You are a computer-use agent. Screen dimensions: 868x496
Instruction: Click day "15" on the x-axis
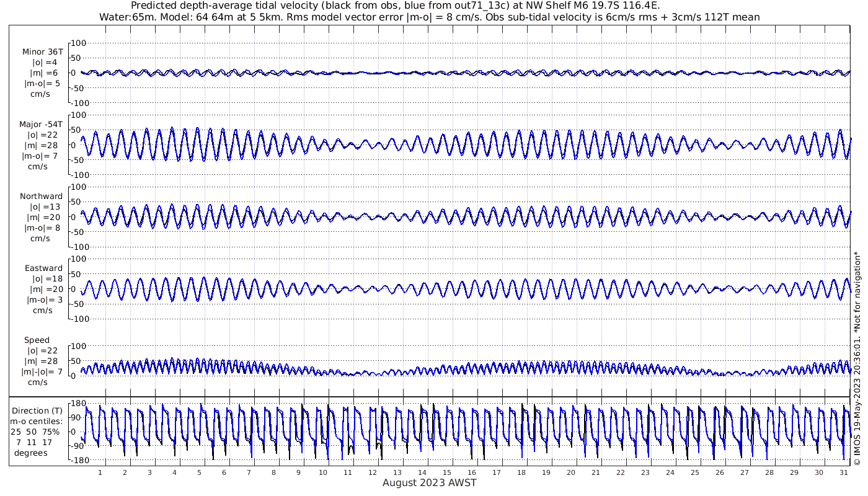(x=447, y=472)
